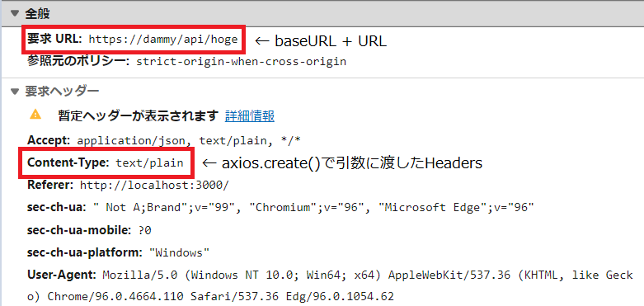The image size is (644, 306).
Task: Select strict-origin-when-cross-origin value
Action: click(x=242, y=62)
